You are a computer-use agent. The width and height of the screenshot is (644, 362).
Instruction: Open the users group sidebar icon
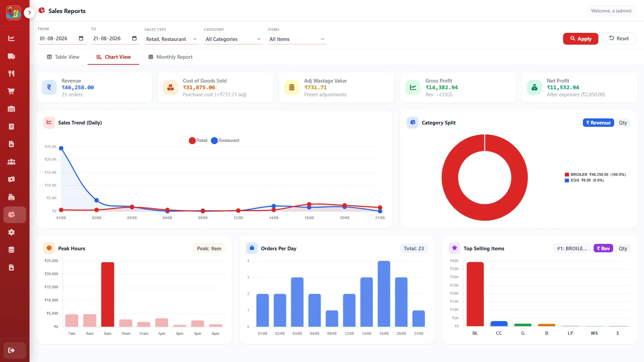tap(11, 162)
